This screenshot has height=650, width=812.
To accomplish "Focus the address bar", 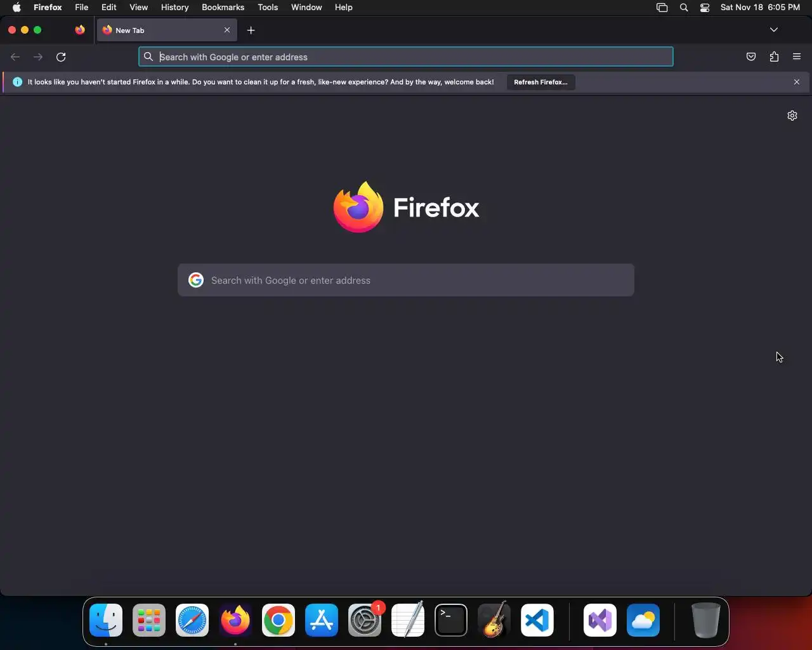I will click(406, 57).
